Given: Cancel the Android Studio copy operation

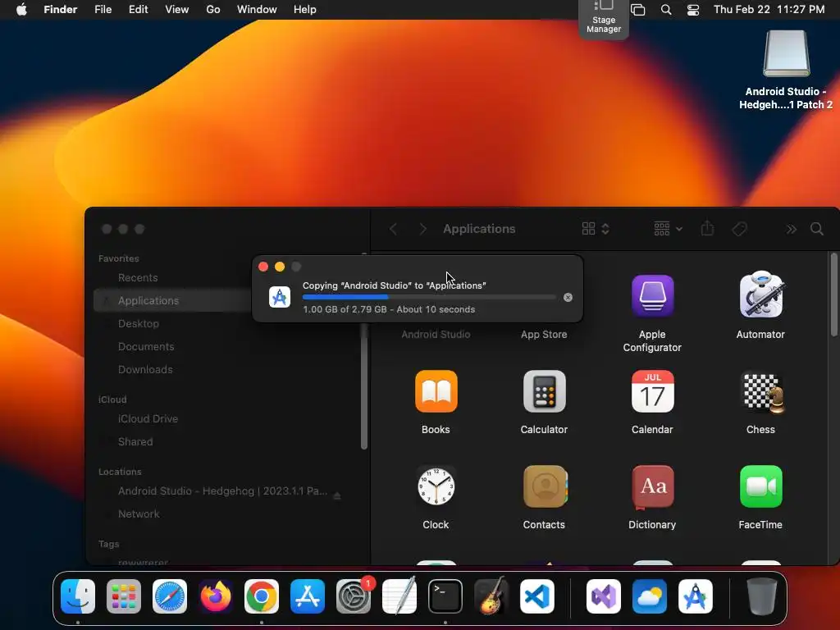Looking at the screenshot, I should click(x=568, y=297).
